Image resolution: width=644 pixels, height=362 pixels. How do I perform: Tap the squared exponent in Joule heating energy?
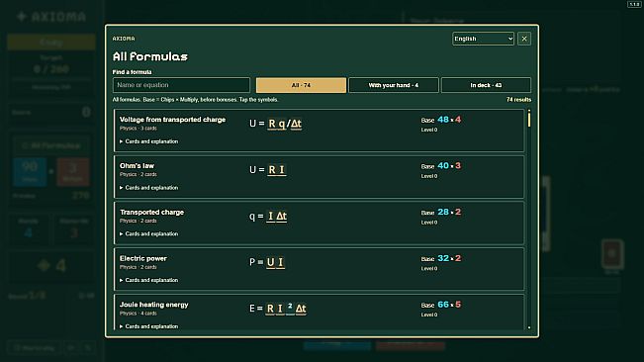click(290, 308)
